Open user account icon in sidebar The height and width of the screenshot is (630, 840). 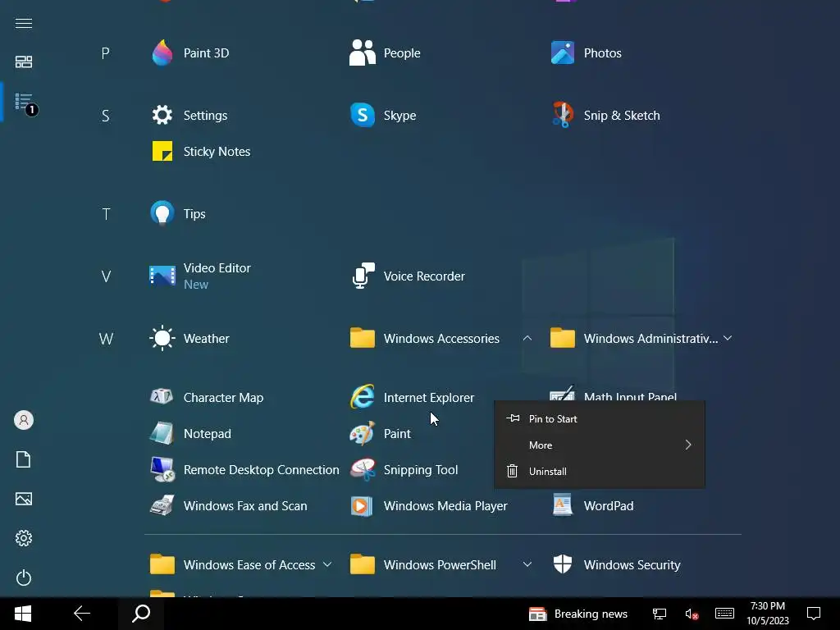[24, 420]
